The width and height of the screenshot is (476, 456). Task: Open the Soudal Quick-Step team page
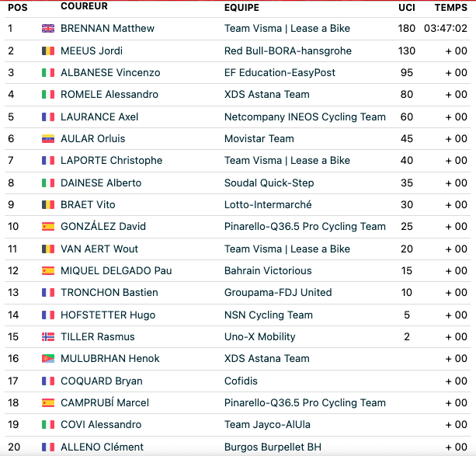269,183
